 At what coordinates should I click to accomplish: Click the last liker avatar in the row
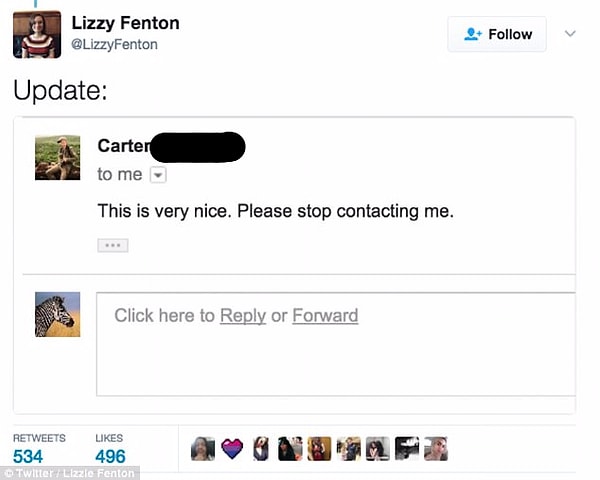click(435, 449)
